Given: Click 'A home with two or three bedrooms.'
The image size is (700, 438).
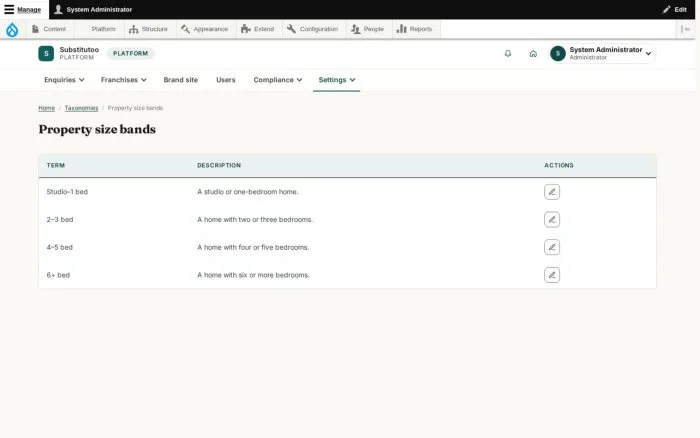Looking at the screenshot, I should [255, 220].
